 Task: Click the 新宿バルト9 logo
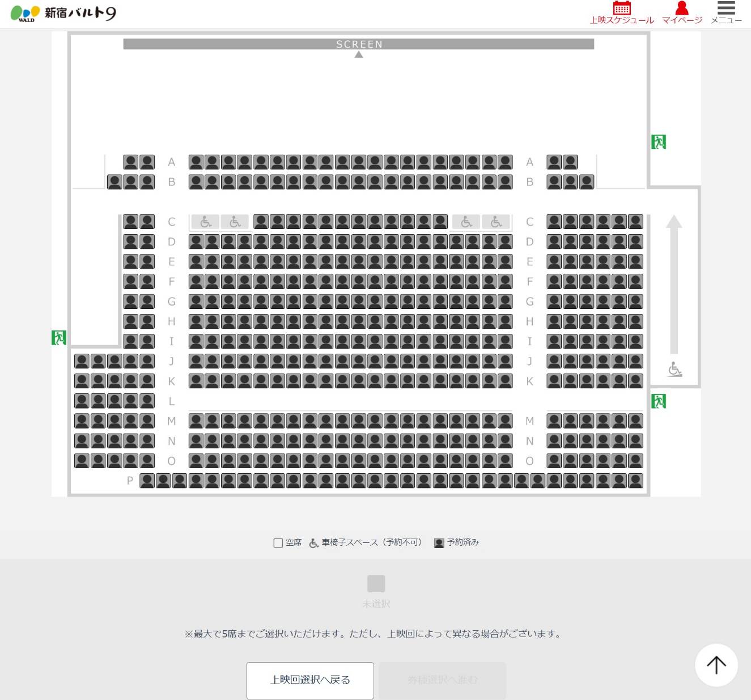pos(63,13)
